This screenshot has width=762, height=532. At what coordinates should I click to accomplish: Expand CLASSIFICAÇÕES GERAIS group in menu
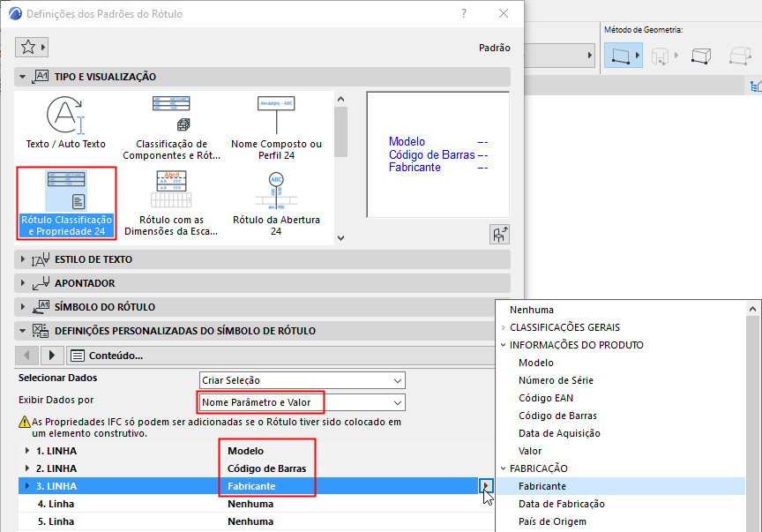click(x=504, y=327)
